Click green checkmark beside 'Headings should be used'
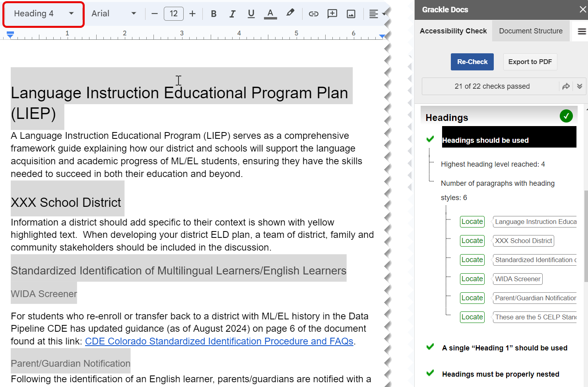 [430, 139]
